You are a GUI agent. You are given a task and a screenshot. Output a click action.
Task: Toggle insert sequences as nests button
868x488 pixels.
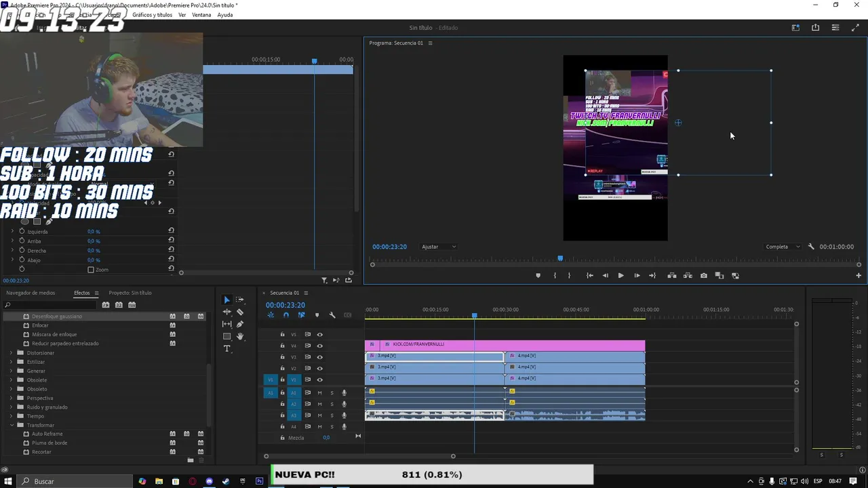[x=271, y=315]
